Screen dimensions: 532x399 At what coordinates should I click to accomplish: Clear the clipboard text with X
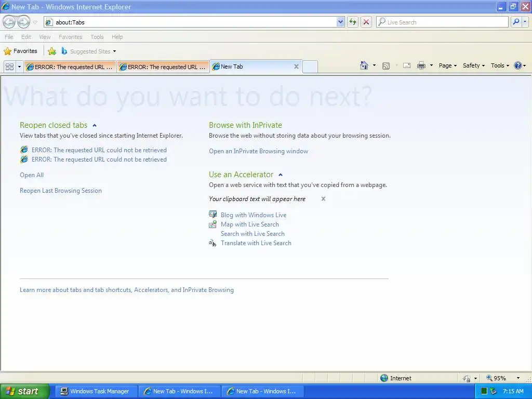pos(323,199)
